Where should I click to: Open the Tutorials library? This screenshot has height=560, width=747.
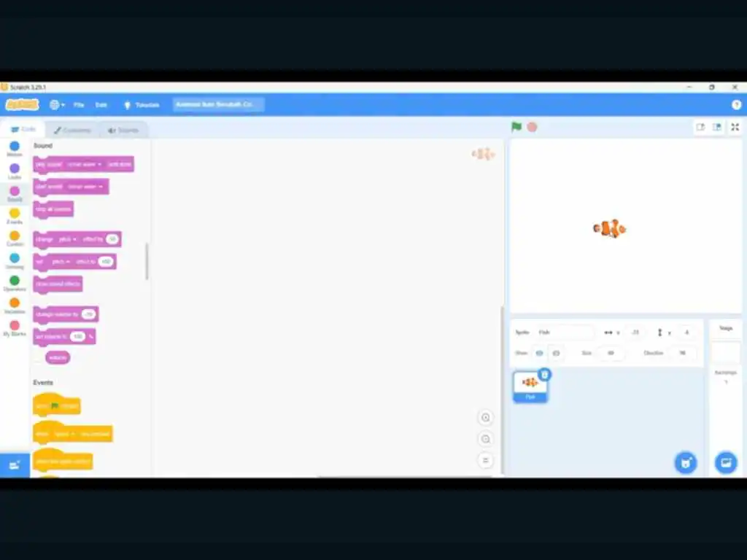pos(142,105)
